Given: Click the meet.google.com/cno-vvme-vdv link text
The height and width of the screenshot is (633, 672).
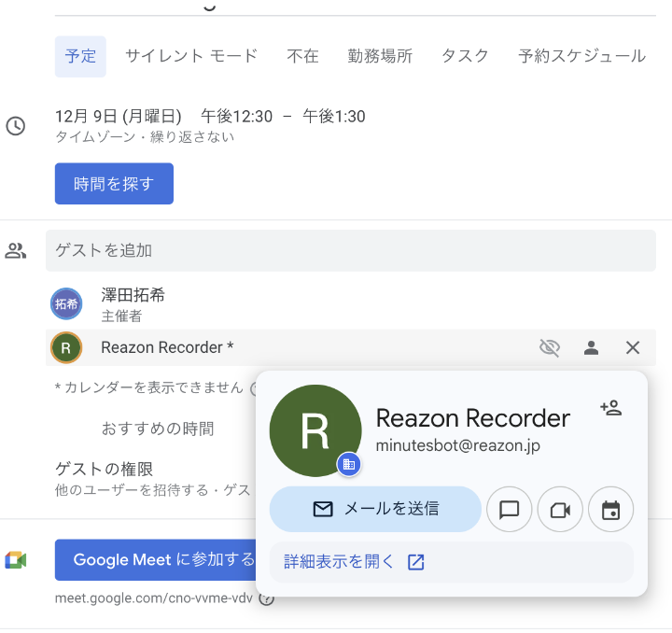Looking at the screenshot, I should click(x=153, y=598).
